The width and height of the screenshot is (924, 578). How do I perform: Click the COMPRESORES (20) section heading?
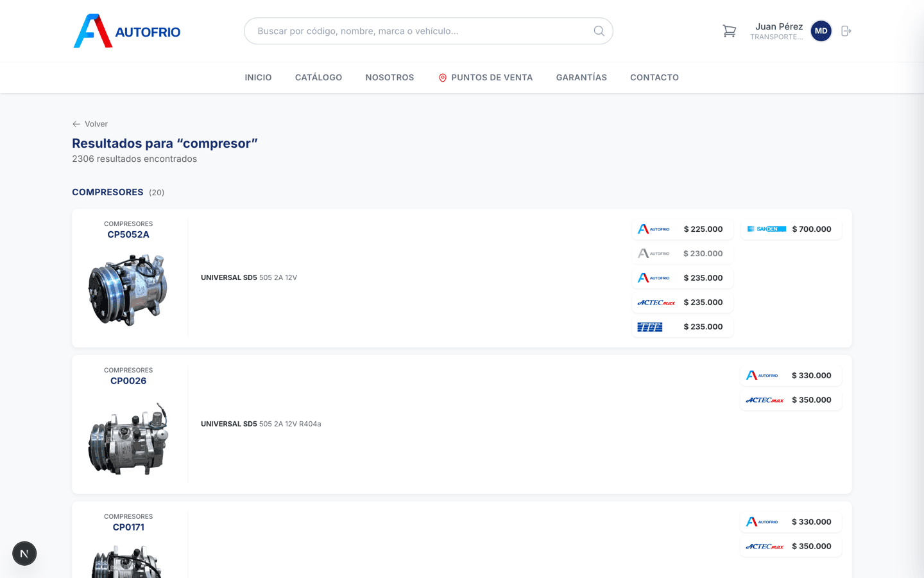[118, 192]
